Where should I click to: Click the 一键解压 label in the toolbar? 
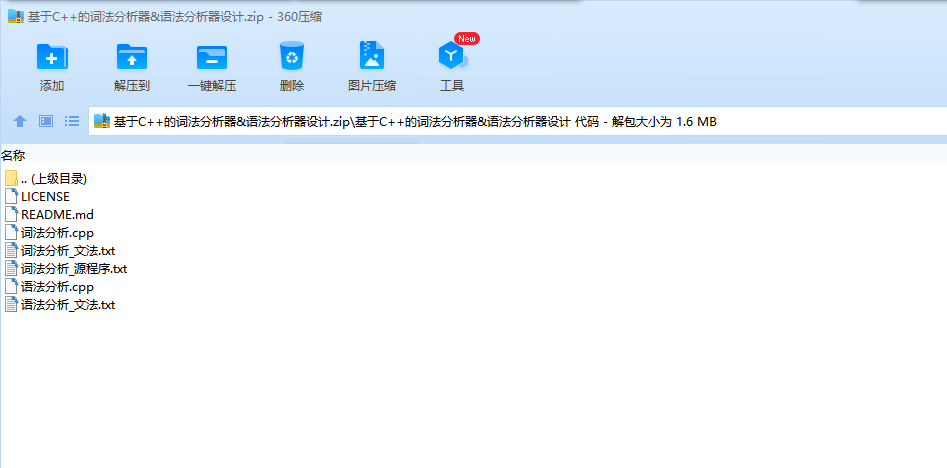212,86
